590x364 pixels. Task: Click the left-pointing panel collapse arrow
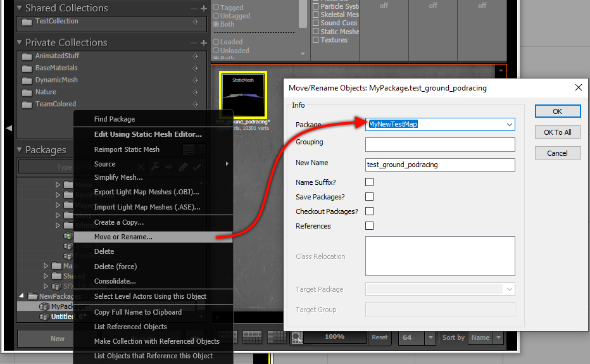click(x=9, y=129)
